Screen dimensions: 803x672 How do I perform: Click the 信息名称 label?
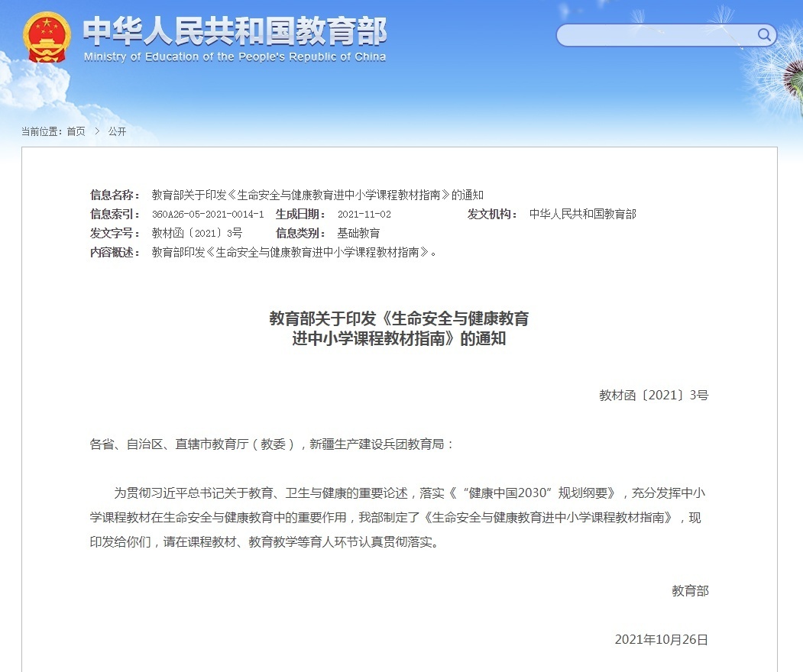(115, 195)
